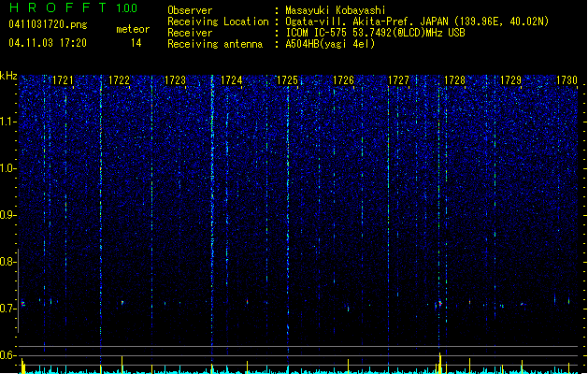Click the 1727 time marker
This screenshot has width=588, height=374.
[x=398, y=80]
